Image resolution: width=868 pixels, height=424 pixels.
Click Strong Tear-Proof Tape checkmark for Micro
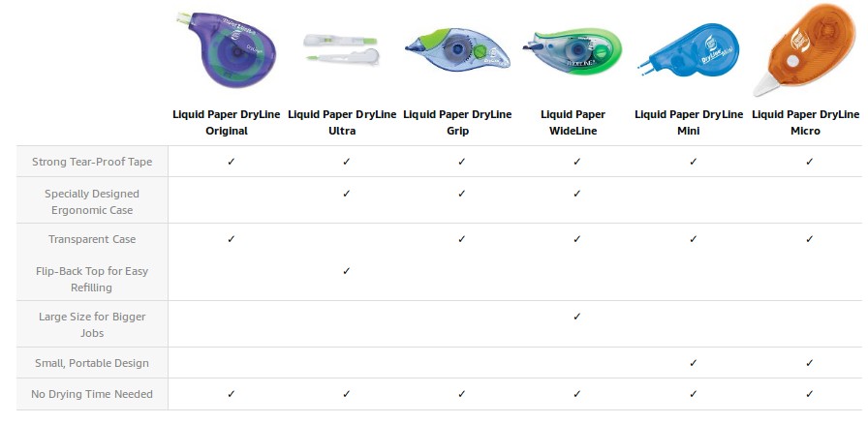tap(809, 162)
